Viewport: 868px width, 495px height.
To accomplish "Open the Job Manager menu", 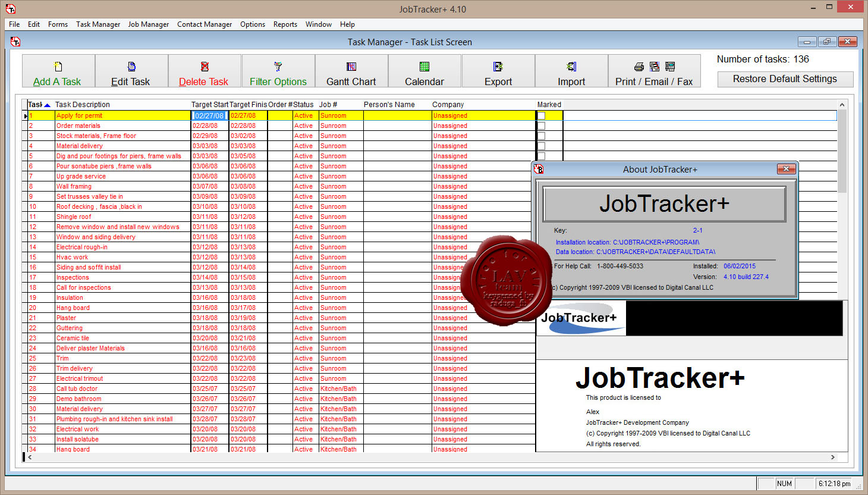I will pos(149,24).
